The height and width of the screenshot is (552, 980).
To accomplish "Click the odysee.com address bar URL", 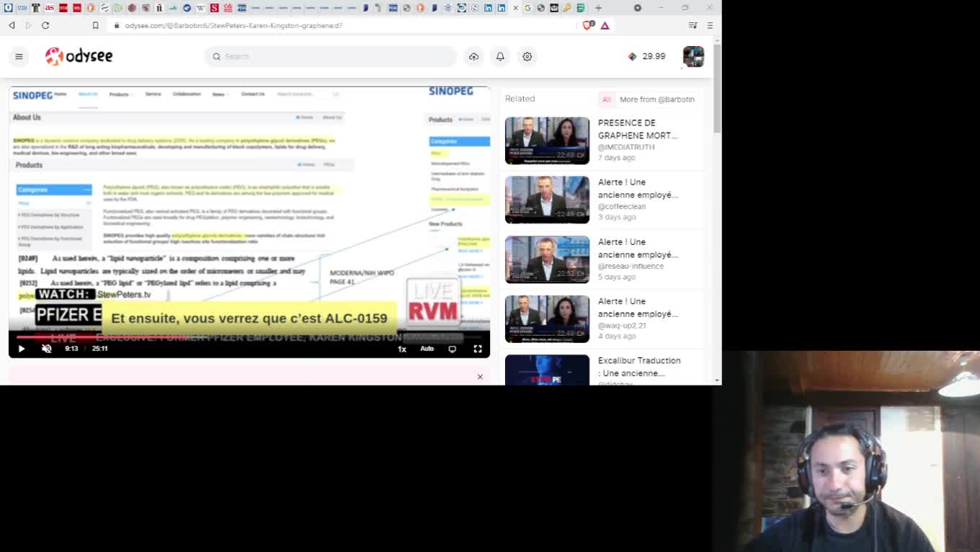I will click(x=233, y=25).
